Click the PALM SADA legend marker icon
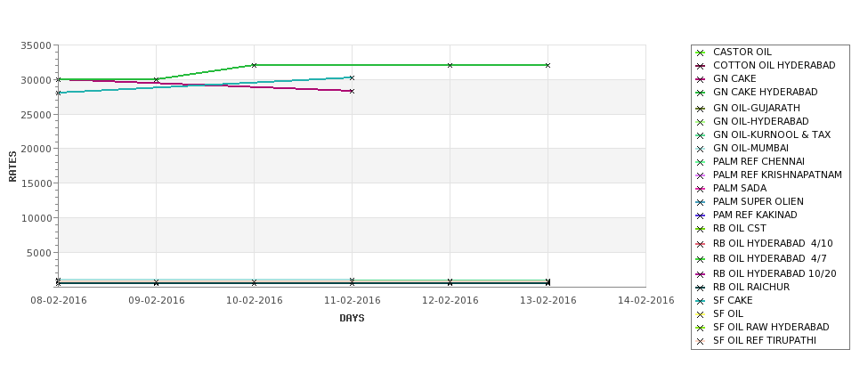The image size is (868, 382). pos(701,189)
